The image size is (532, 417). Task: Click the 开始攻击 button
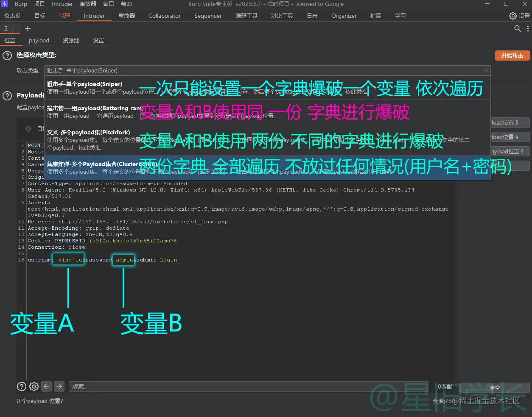[x=512, y=56]
